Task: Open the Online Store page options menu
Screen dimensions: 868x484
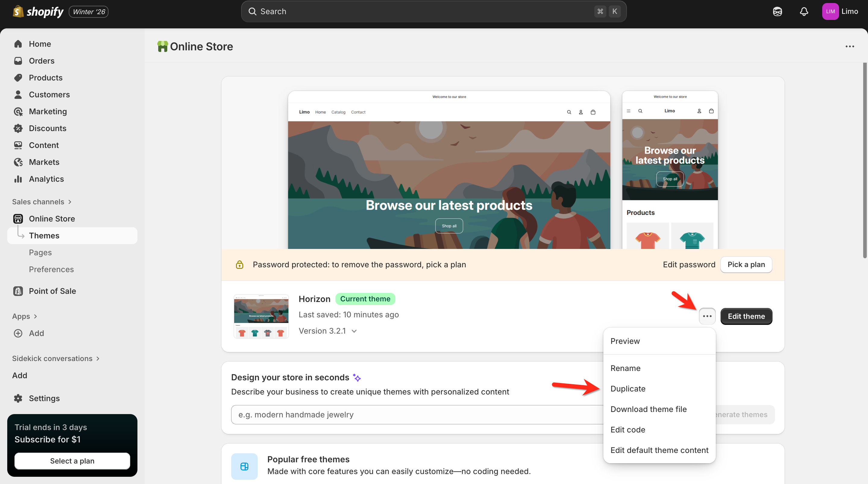Action: coord(850,46)
